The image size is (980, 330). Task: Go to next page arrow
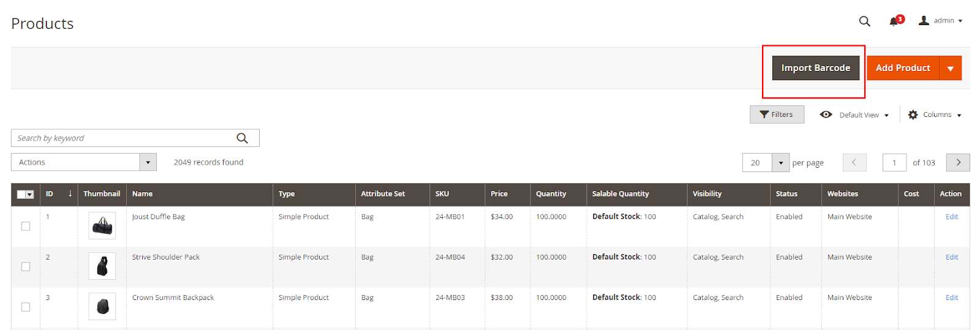pos(958,162)
